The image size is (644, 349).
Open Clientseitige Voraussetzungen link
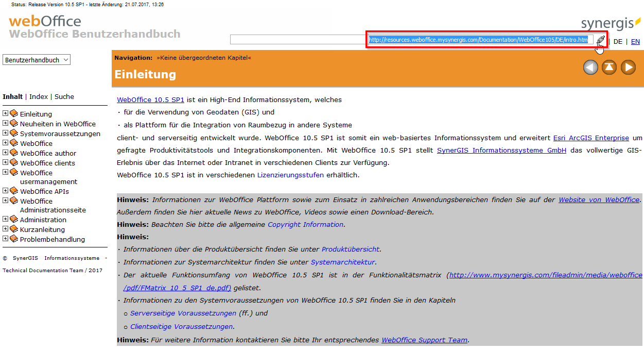(182, 326)
